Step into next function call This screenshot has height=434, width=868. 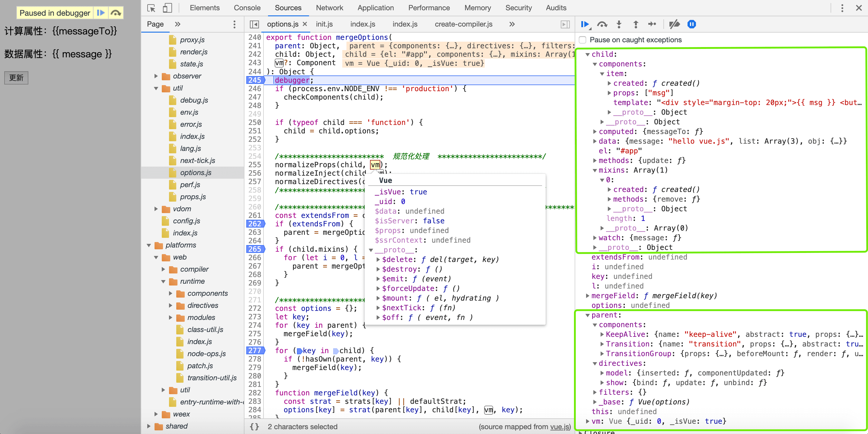619,24
